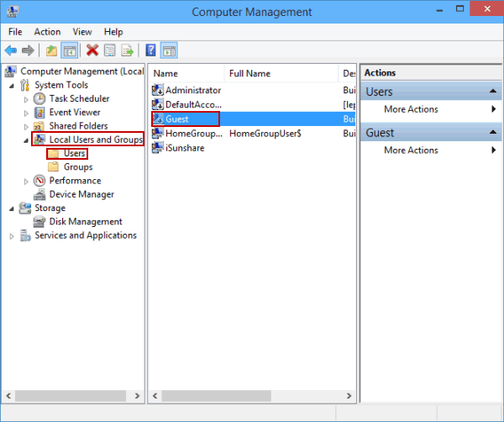Select the iSunshare name text
The width and height of the screenshot is (504, 422).
(x=185, y=148)
